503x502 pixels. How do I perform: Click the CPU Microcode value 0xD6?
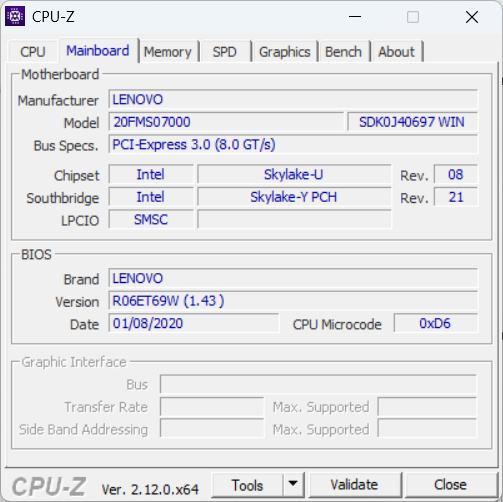point(435,323)
